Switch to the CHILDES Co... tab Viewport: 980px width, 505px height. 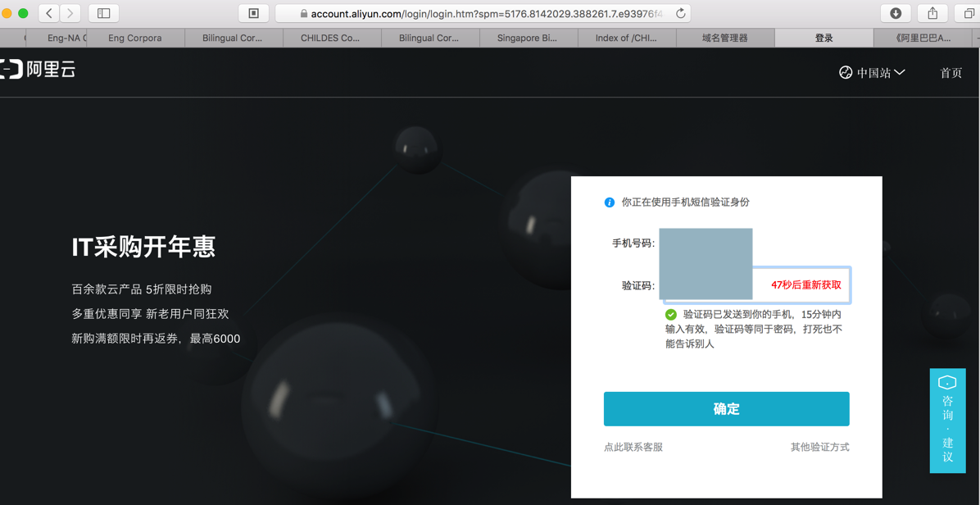(x=330, y=39)
